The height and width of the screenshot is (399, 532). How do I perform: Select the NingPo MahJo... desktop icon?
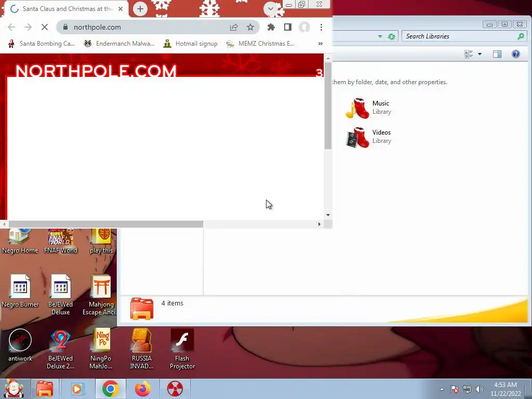click(101, 349)
